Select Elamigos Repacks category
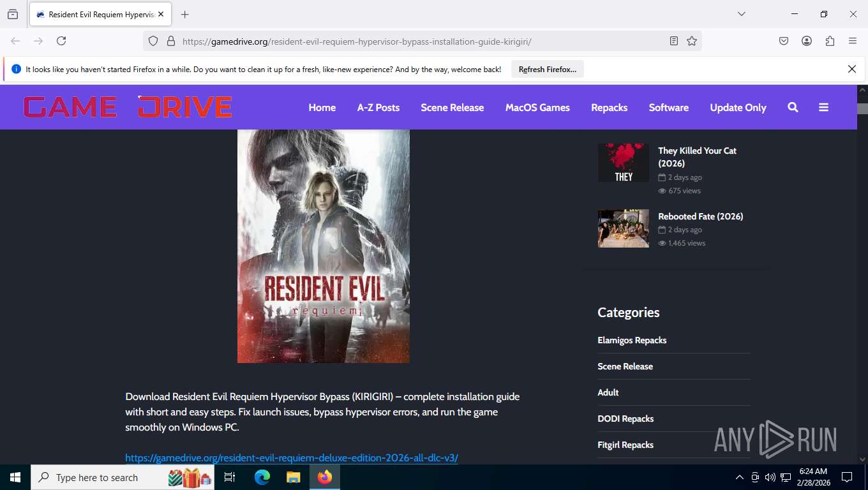868x490 pixels. (x=632, y=340)
